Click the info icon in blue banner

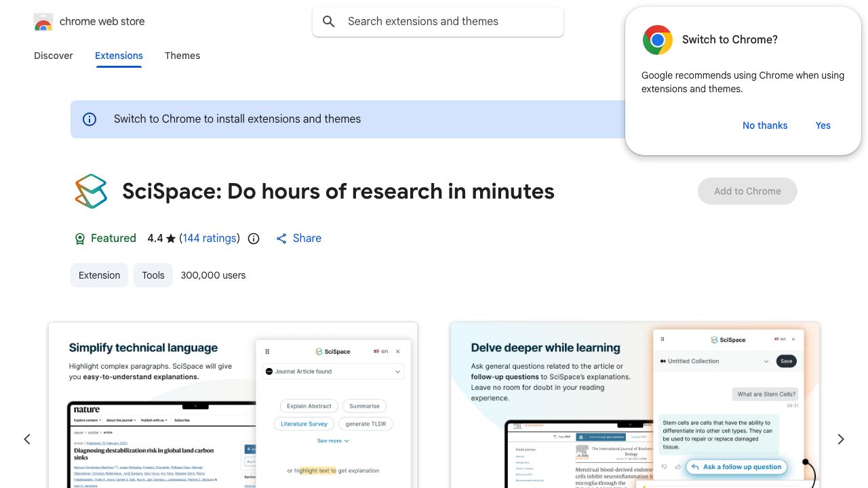point(90,119)
